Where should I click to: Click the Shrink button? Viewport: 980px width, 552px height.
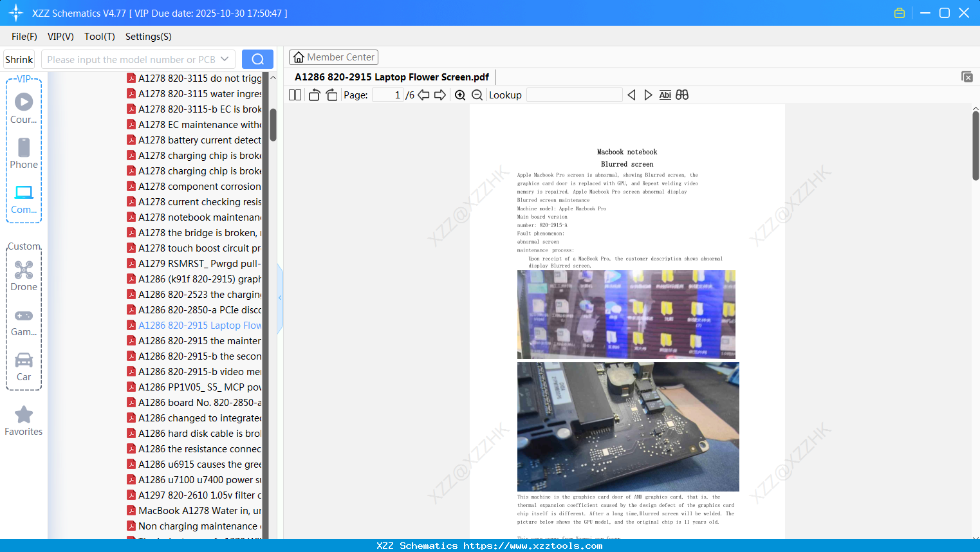click(19, 59)
